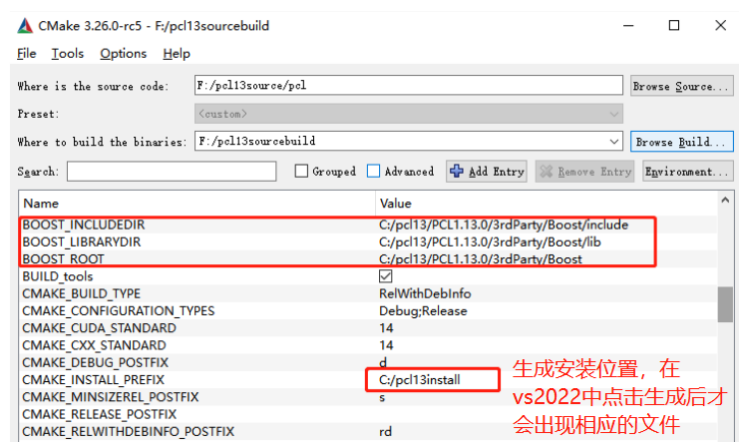Click the Add Entry plus icon

tap(456, 171)
